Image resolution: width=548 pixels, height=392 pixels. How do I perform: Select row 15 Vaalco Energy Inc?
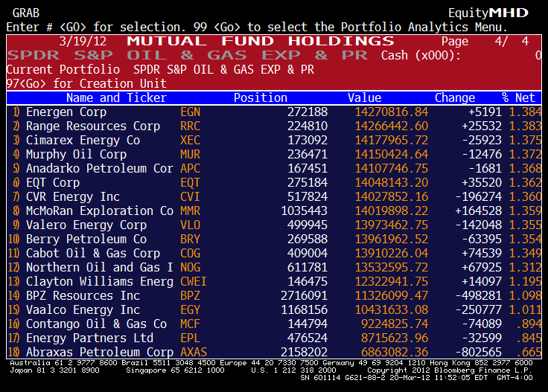(274, 310)
